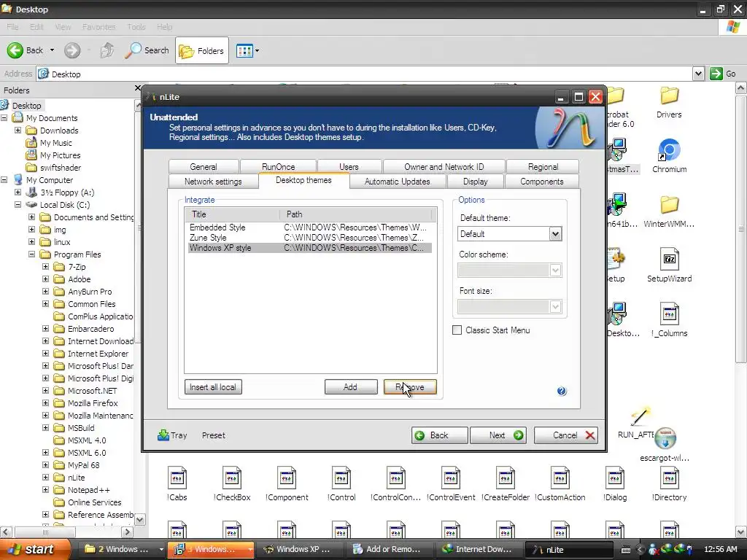Open the Owner and Network ID tab
The width and height of the screenshot is (747, 560).
point(444,167)
